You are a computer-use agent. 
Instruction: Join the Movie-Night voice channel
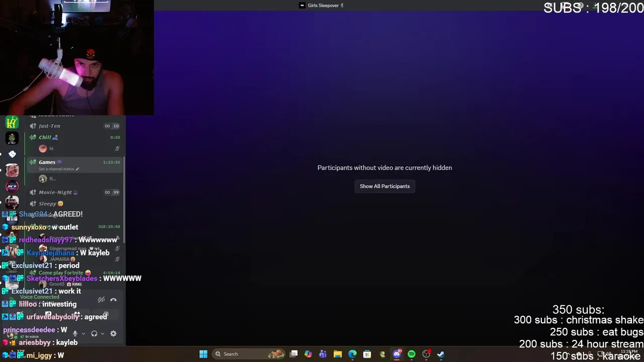pyautogui.click(x=75, y=192)
